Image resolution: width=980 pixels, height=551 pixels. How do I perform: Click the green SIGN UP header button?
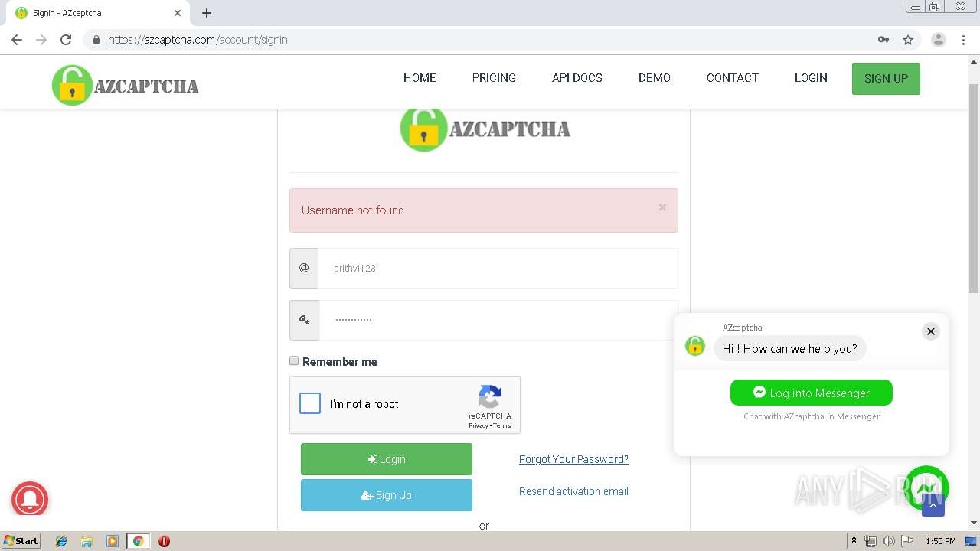click(x=886, y=79)
